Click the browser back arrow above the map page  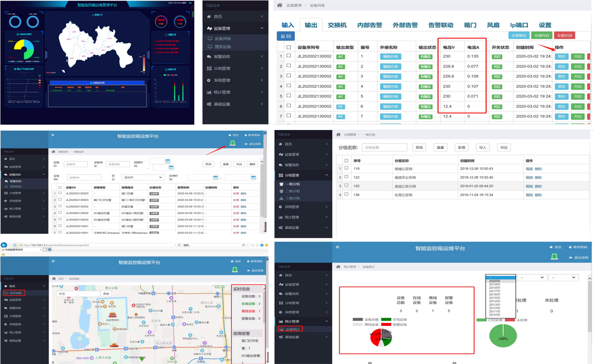4,245
